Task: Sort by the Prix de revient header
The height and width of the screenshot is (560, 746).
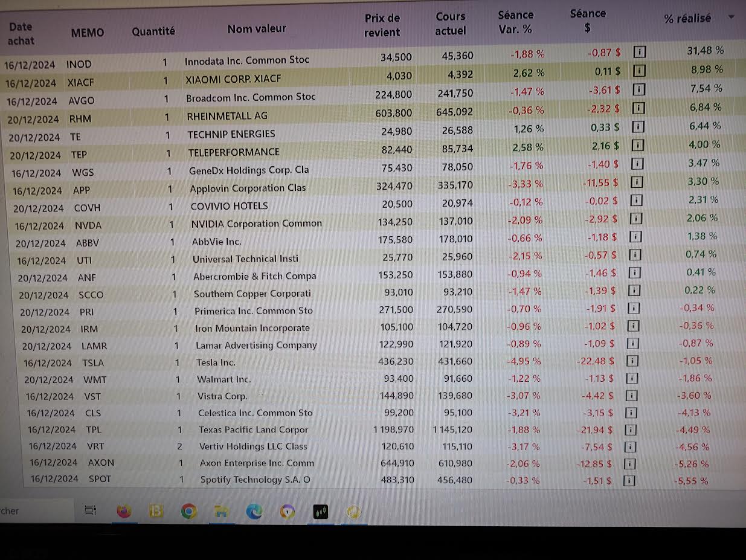Action: point(382,25)
